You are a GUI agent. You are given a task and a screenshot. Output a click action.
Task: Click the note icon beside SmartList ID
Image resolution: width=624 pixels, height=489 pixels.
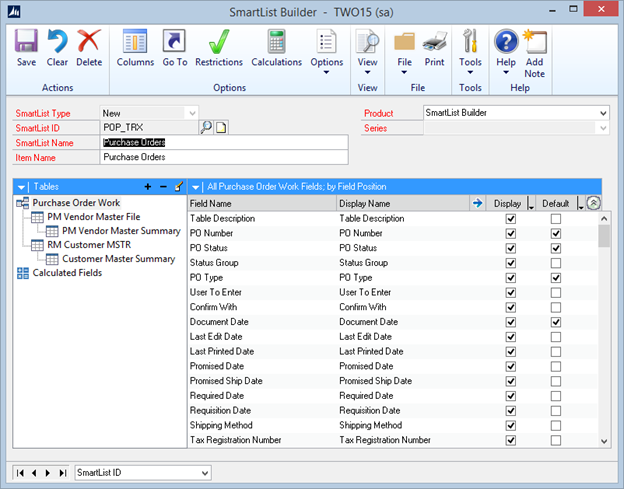(x=221, y=128)
